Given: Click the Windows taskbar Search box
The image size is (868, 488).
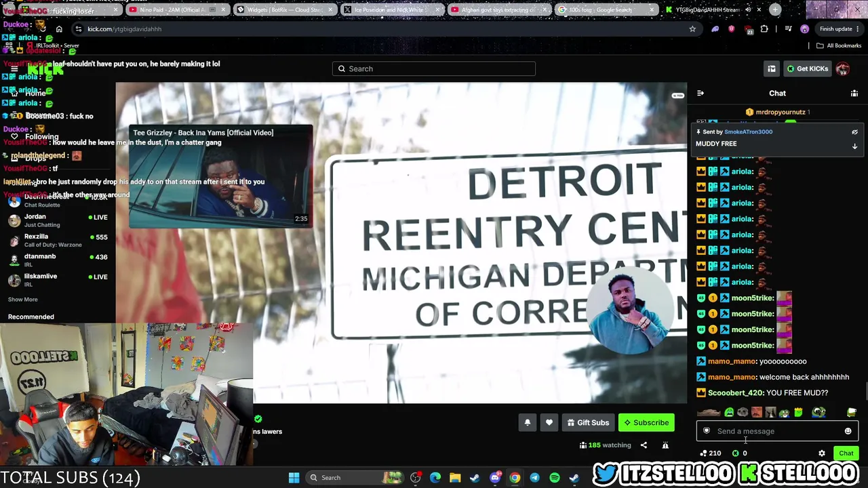Looking at the screenshot, I should tap(354, 478).
